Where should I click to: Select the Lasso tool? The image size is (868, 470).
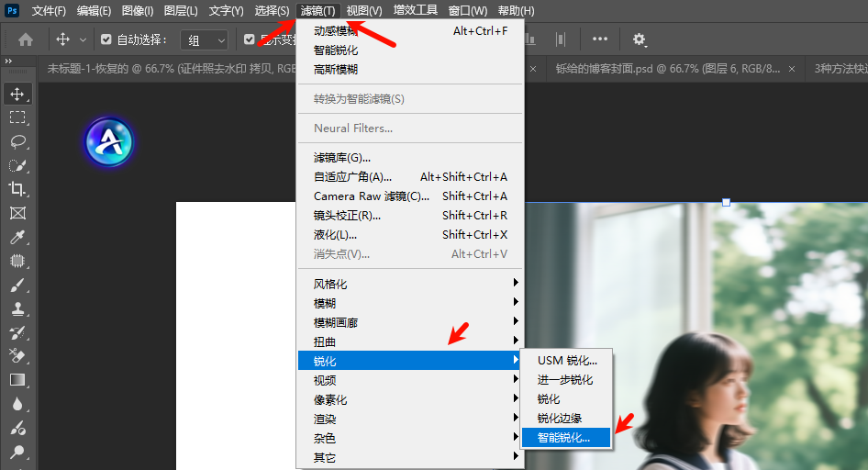click(17, 141)
